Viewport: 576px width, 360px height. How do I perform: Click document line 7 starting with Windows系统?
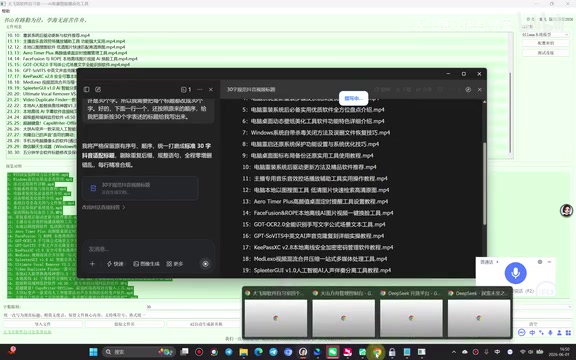316,133
